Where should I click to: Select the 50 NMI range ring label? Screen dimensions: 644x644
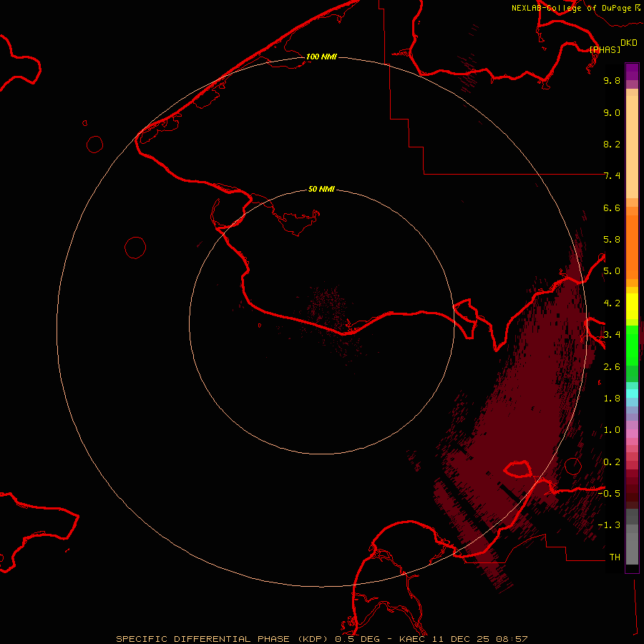321,189
